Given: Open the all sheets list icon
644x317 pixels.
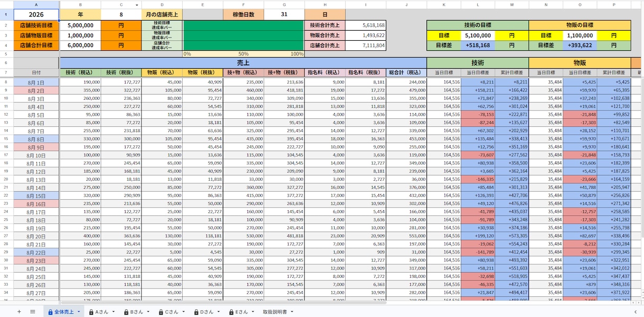Looking at the screenshot, I should pos(33,312).
